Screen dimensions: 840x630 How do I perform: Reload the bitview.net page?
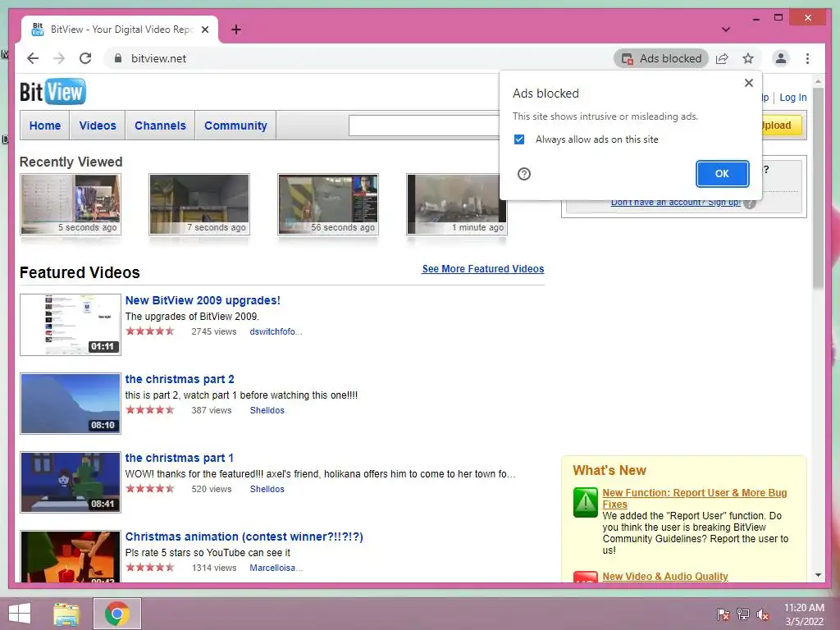tap(85, 58)
